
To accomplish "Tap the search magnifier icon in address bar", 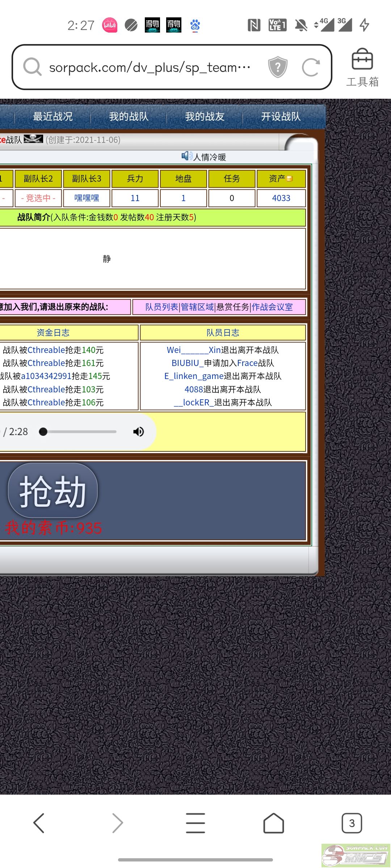I will [x=33, y=67].
